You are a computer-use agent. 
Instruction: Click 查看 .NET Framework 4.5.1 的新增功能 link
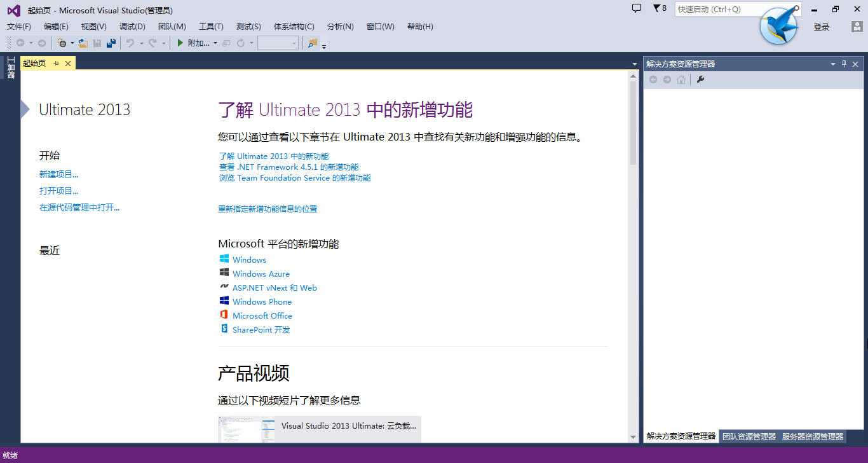tap(288, 167)
